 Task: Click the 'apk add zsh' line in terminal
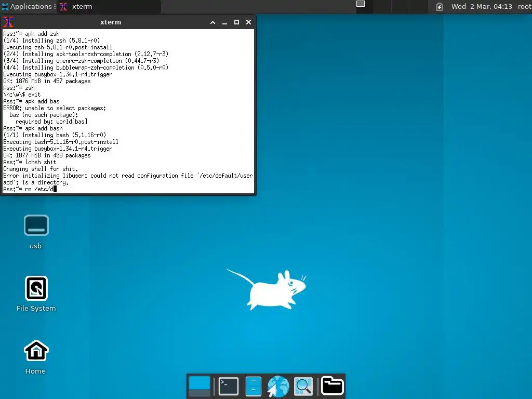pos(31,34)
